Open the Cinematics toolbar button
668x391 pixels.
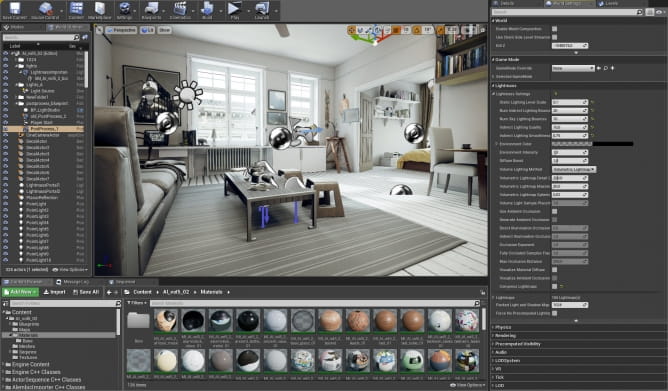coord(180,10)
